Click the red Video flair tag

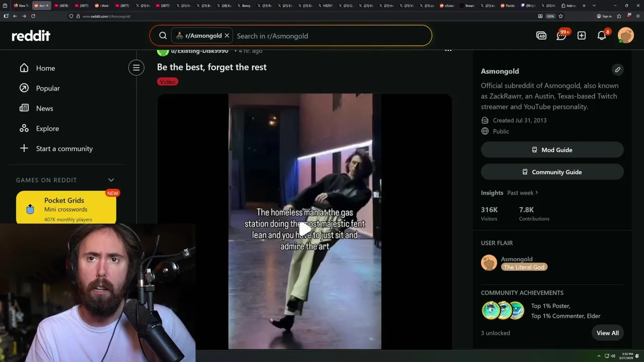pyautogui.click(x=168, y=81)
